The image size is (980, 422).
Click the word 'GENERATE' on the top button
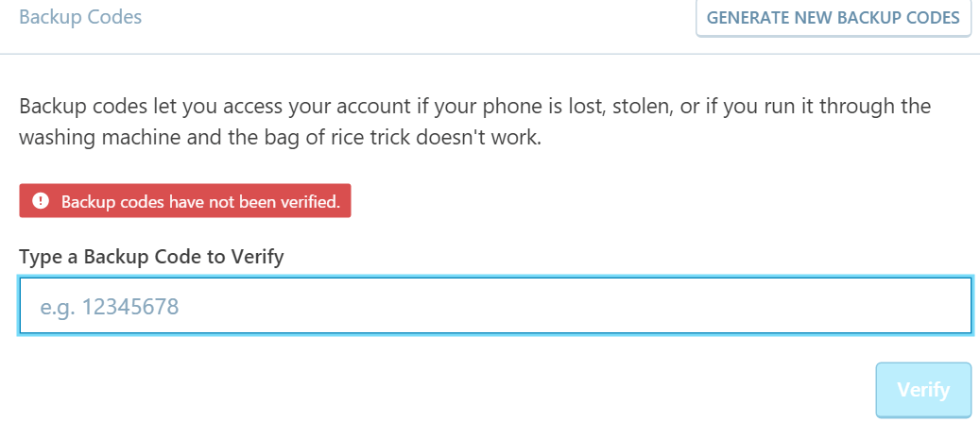tap(748, 18)
